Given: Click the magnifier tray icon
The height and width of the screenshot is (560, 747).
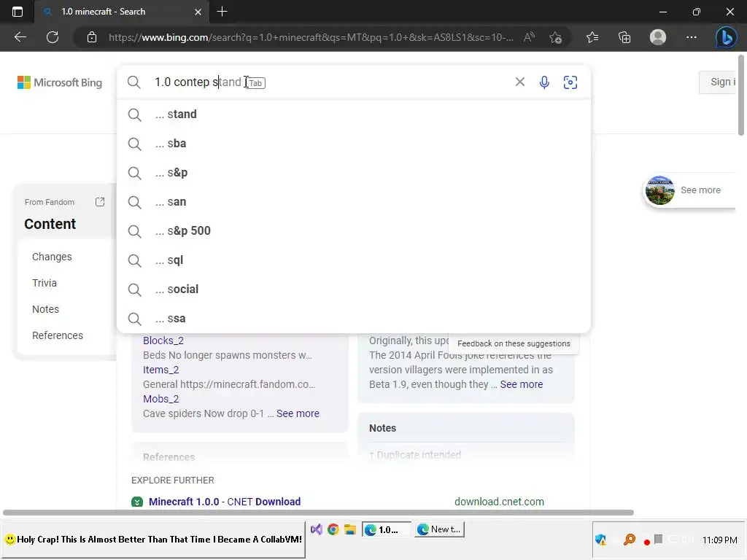Looking at the screenshot, I should [630, 540].
